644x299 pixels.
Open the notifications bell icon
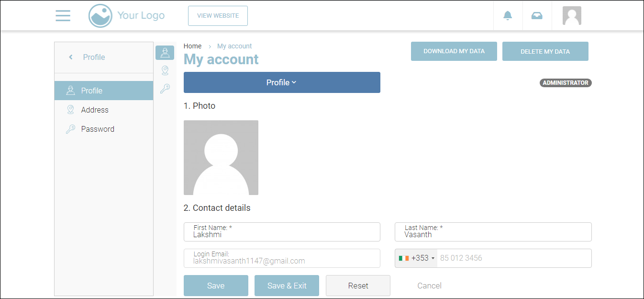[508, 16]
